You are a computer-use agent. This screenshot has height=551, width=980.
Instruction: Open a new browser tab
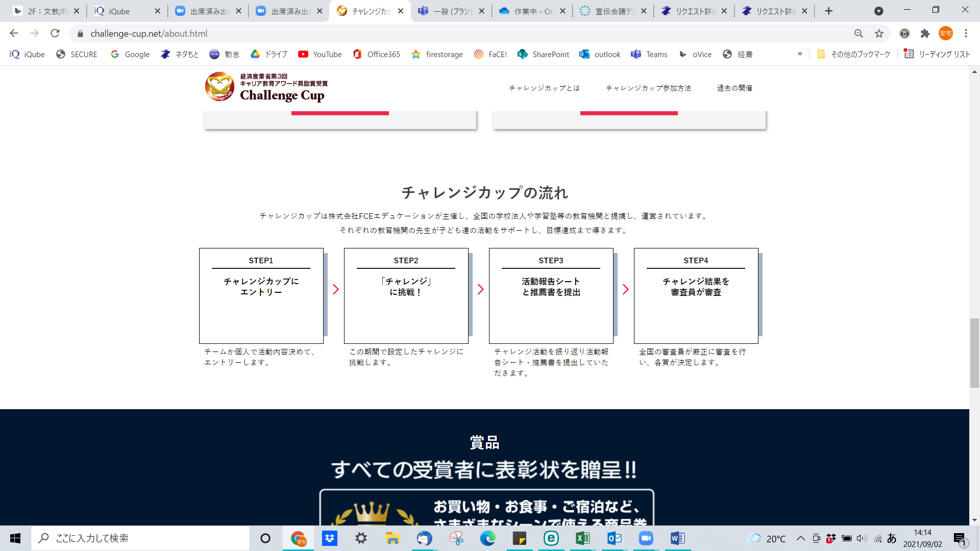(828, 11)
